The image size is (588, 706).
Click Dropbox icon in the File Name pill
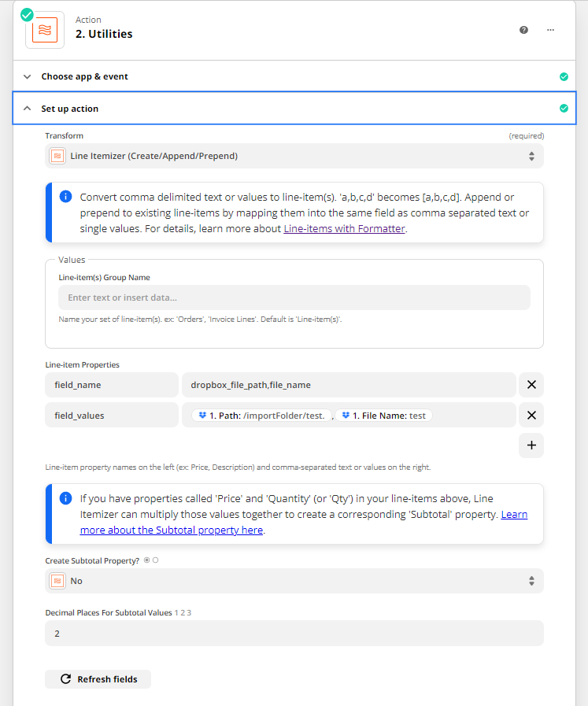click(346, 415)
